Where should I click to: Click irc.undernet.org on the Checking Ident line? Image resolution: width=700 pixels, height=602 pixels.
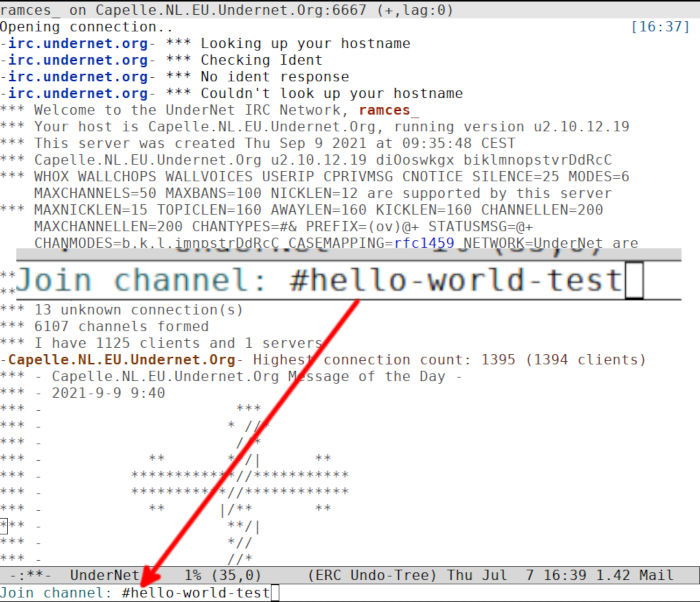click(x=78, y=60)
